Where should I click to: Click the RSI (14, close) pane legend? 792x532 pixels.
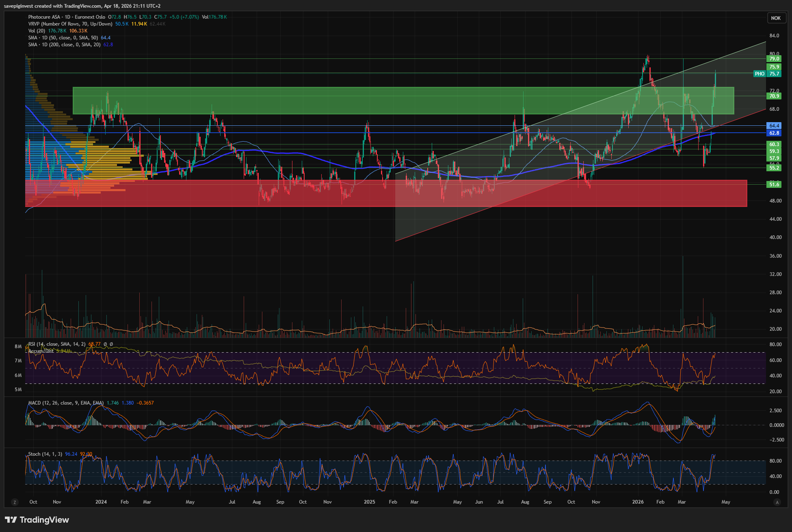click(x=57, y=344)
